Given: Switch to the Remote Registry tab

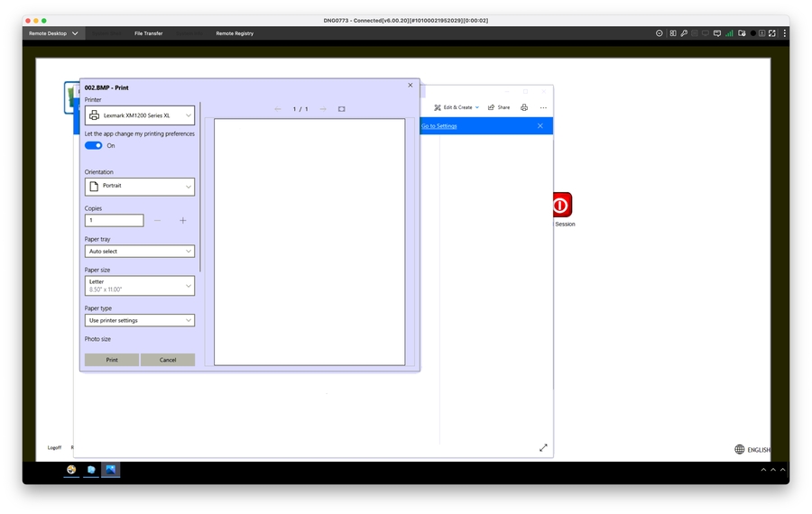Looking at the screenshot, I should (x=235, y=33).
